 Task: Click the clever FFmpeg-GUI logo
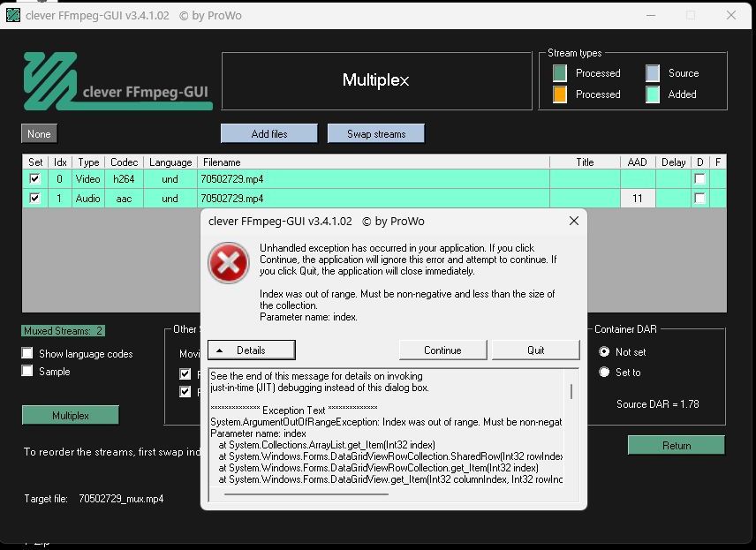click(117, 81)
